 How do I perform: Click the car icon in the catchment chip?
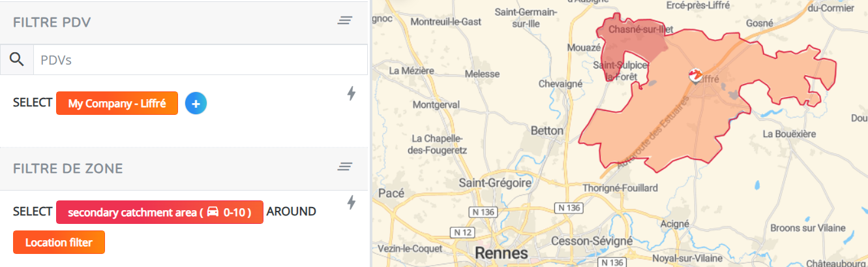[213, 212]
